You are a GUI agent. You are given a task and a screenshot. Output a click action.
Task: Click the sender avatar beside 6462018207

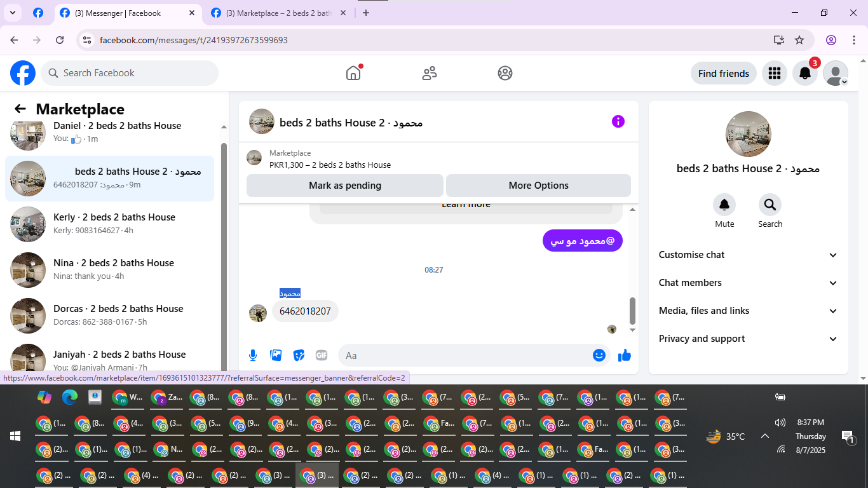click(x=258, y=313)
